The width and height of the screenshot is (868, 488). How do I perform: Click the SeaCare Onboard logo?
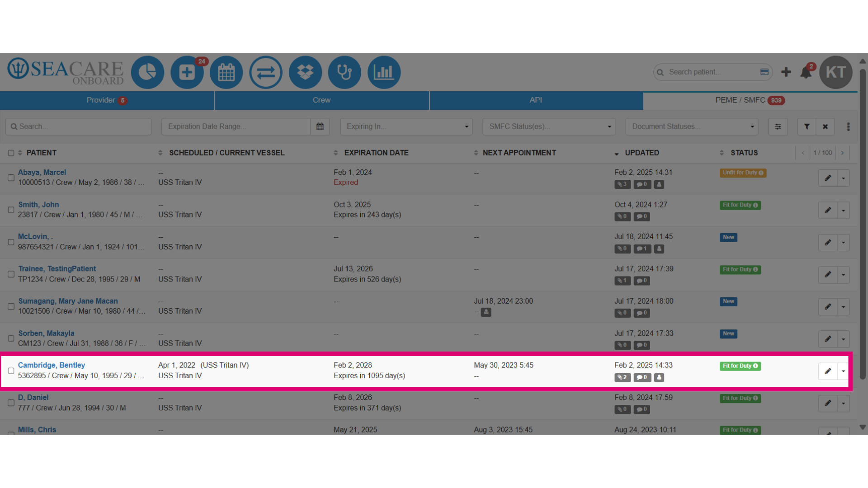coord(66,71)
